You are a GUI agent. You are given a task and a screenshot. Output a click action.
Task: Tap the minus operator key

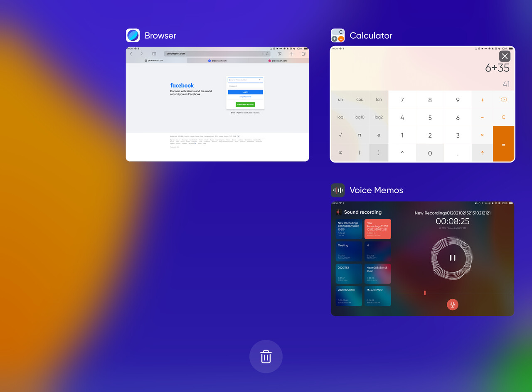(x=482, y=117)
